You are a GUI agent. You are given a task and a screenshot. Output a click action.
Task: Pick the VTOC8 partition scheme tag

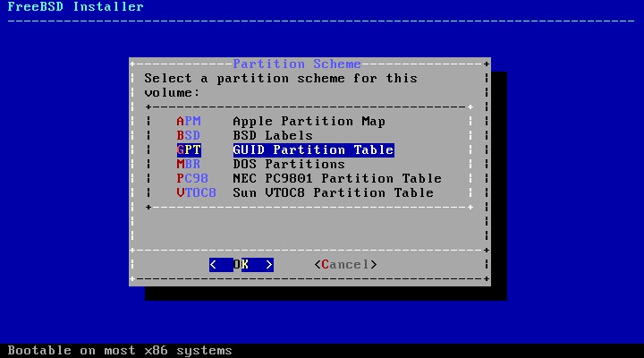(x=196, y=192)
